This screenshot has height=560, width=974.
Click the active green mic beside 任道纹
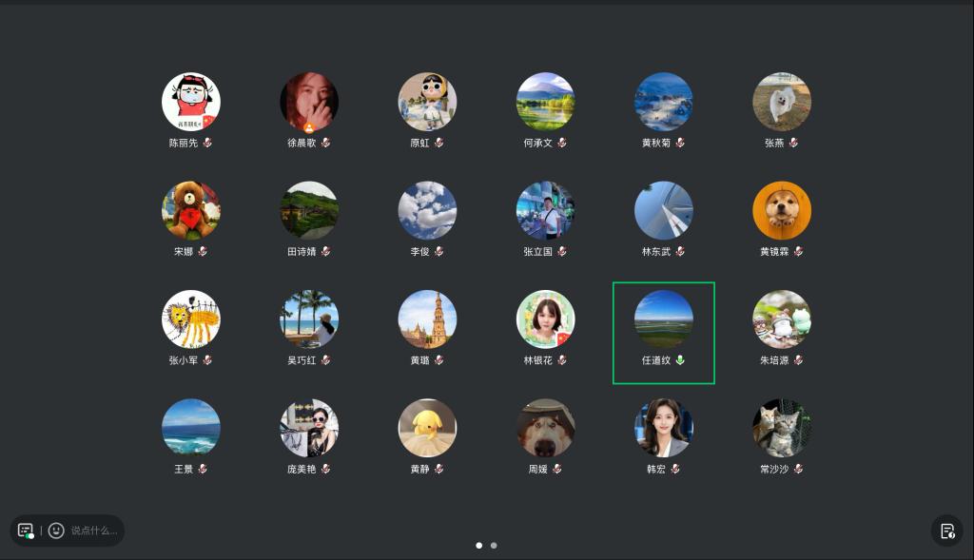pos(680,360)
